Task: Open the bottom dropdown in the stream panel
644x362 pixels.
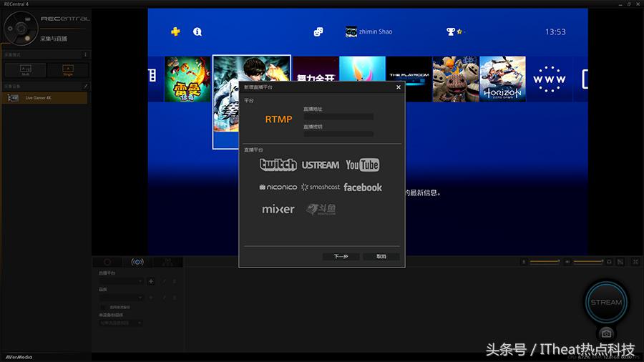Action: (121, 323)
